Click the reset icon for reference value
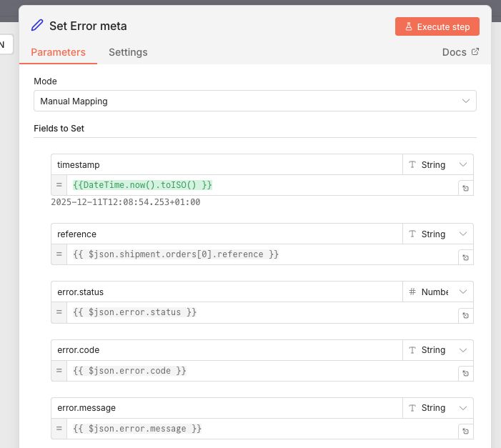 coord(465,258)
